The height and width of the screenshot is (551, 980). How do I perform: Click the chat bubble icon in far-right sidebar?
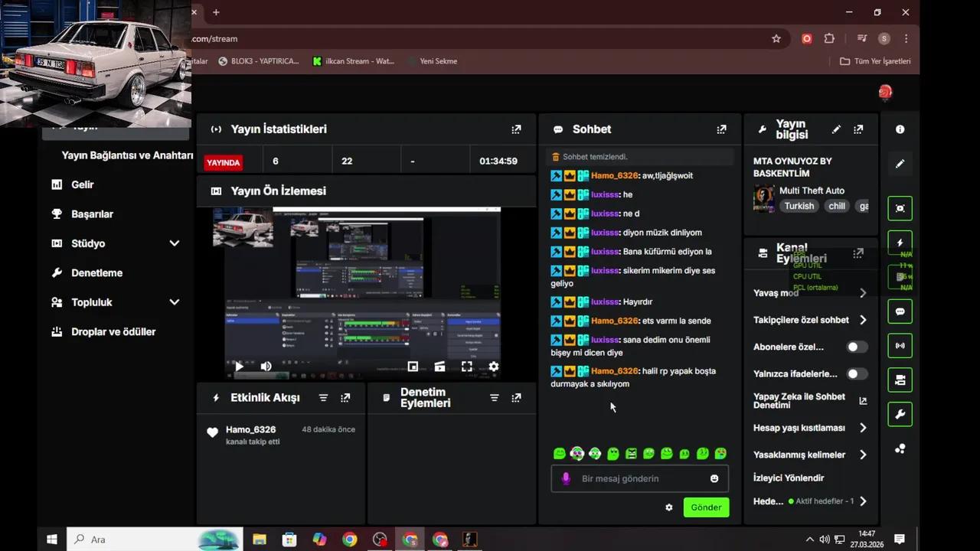(x=900, y=311)
